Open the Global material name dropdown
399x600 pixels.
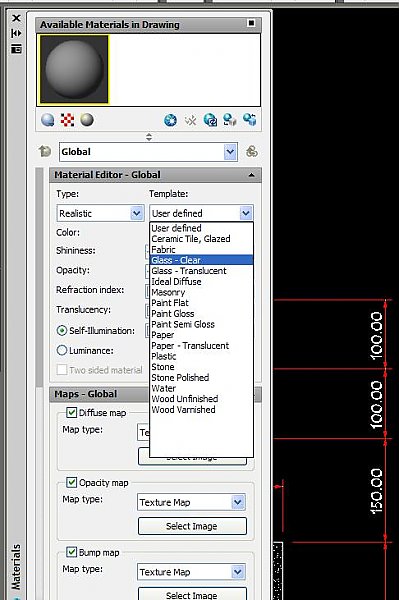tap(148, 152)
